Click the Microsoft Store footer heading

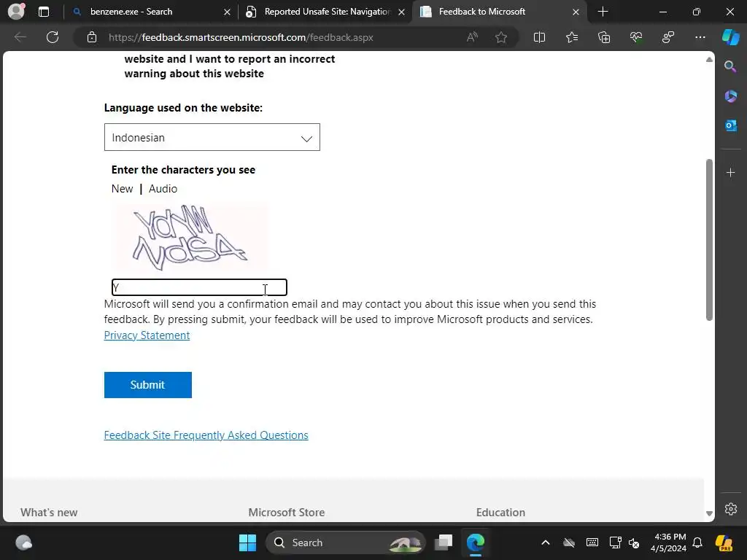point(286,513)
